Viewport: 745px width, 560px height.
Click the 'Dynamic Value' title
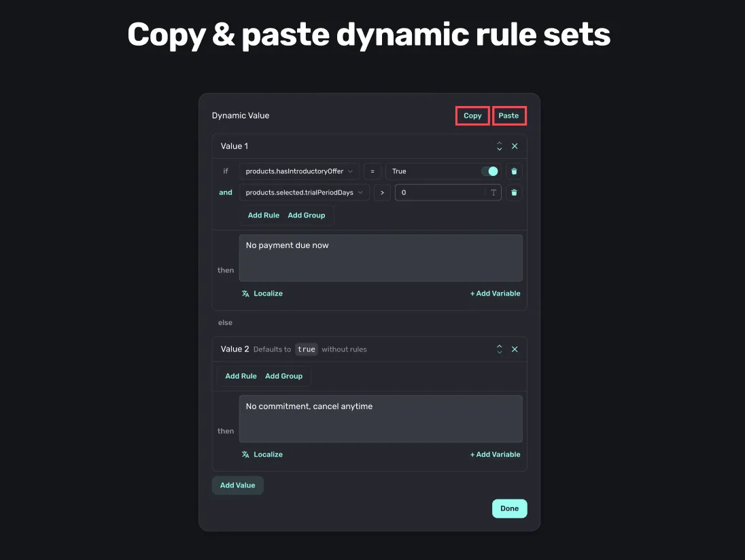241,116
